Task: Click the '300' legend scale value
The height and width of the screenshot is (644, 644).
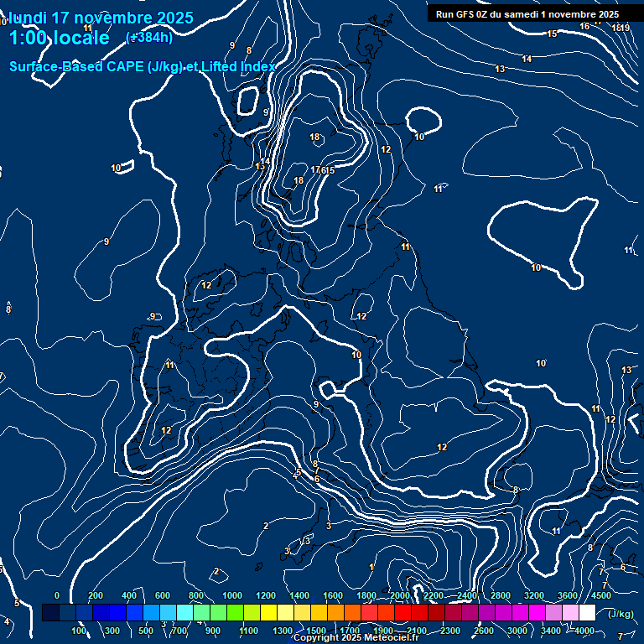Action: click(x=112, y=631)
